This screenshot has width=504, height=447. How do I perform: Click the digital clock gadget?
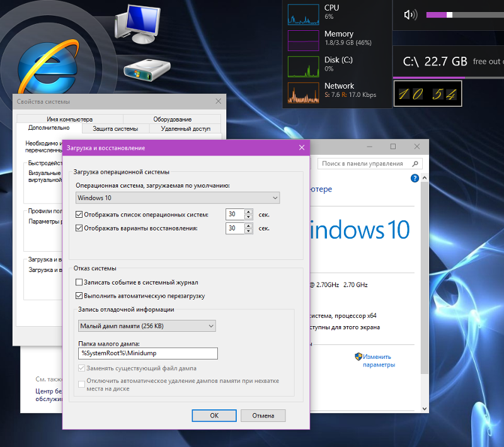[x=428, y=93]
